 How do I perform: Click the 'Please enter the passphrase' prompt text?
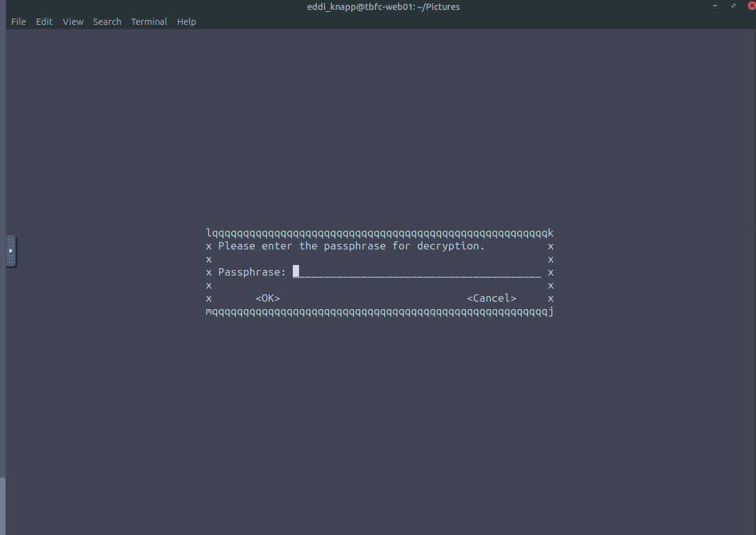coord(351,246)
